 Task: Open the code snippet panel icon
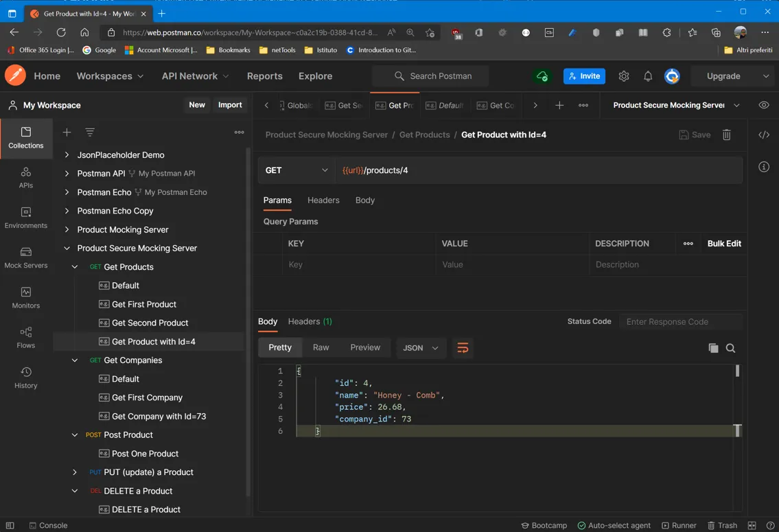tap(764, 135)
